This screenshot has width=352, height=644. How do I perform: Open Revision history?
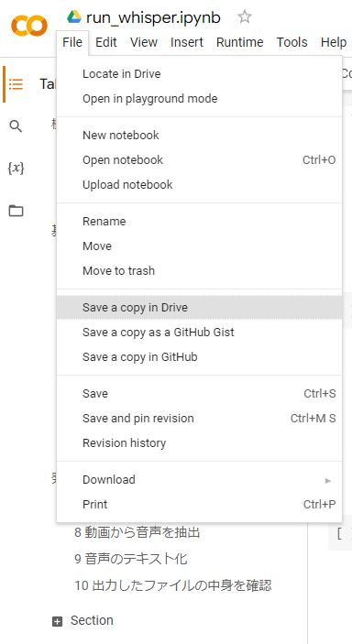pos(200,442)
